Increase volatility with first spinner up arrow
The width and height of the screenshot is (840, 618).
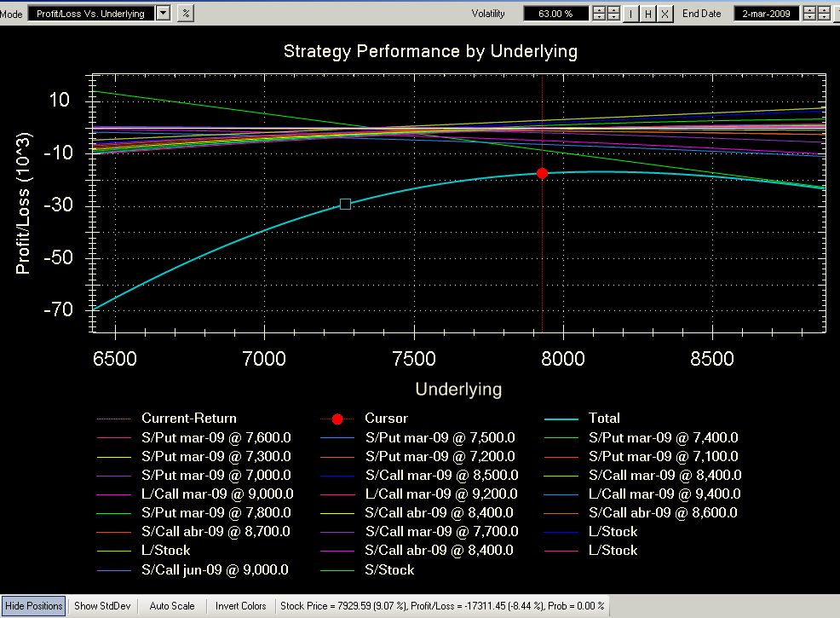point(600,9)
